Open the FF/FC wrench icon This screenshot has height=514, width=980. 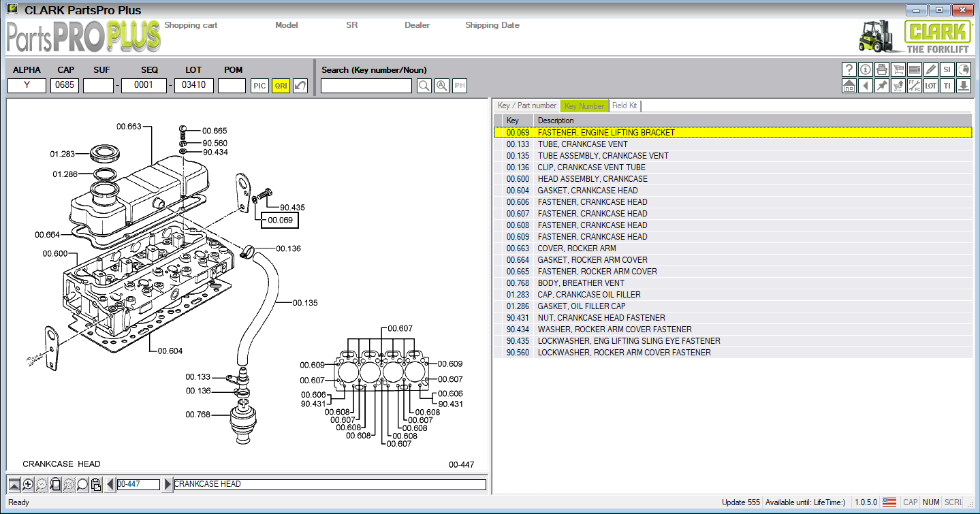tap(915, 86)
